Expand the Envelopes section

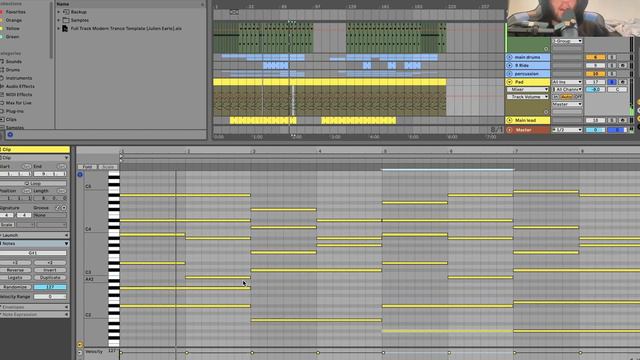pyautogui.click(x=66, y=307)
